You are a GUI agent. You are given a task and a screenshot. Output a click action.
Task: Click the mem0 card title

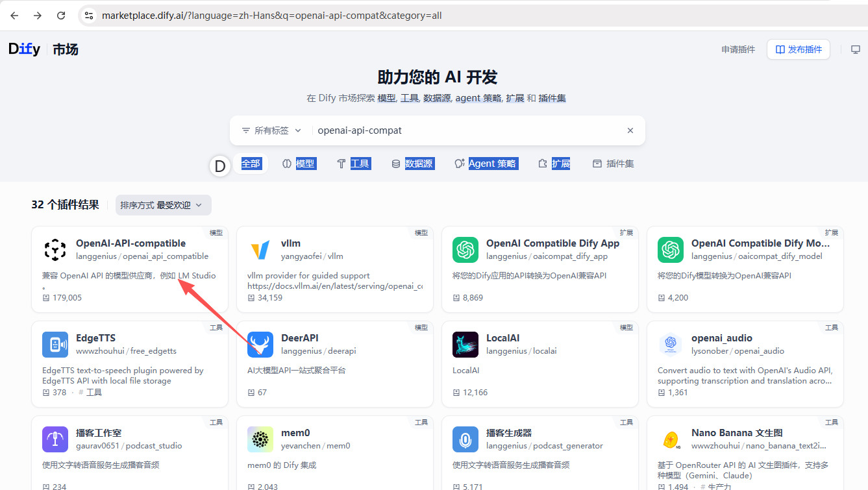[295, 433]
